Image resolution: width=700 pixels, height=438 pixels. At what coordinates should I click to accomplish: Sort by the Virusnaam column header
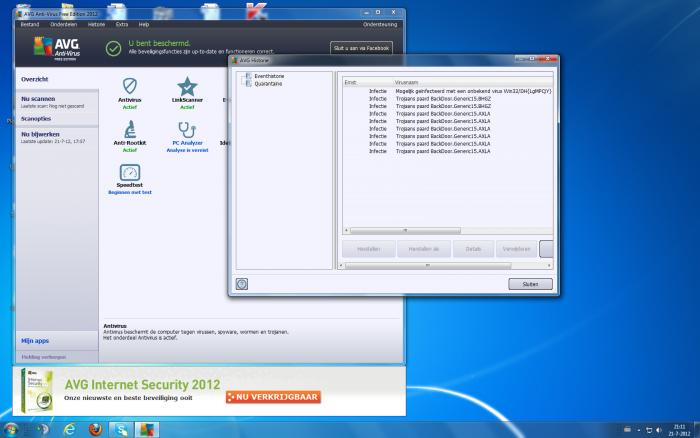coord(406,82)
